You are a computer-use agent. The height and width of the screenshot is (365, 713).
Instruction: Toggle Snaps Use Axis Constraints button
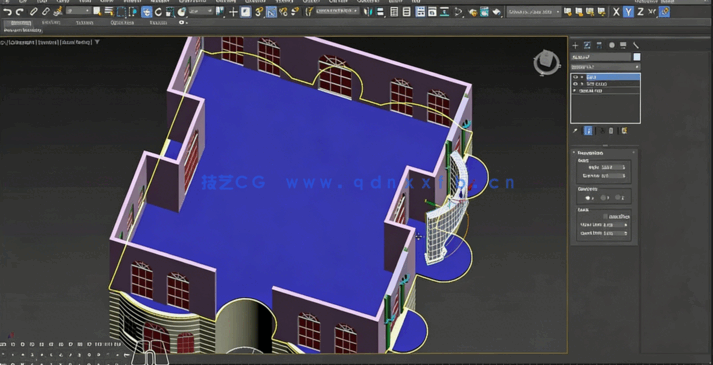[x=664, y=12]
